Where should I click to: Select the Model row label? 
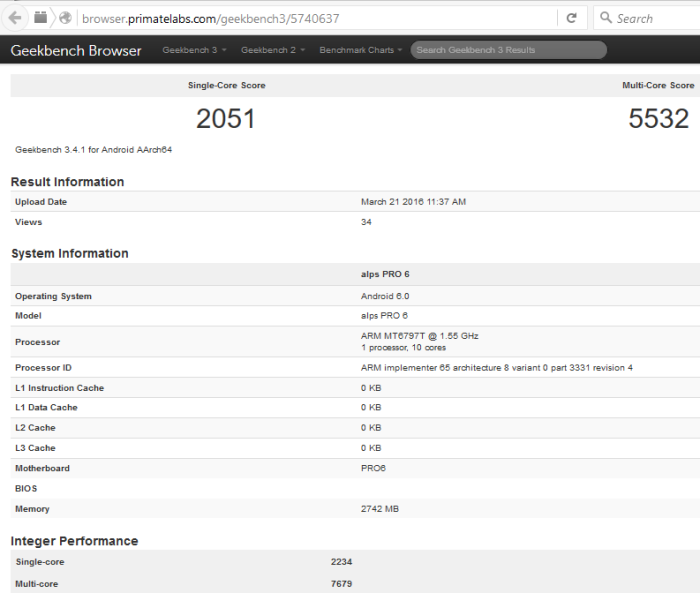(x=28, y=316)
